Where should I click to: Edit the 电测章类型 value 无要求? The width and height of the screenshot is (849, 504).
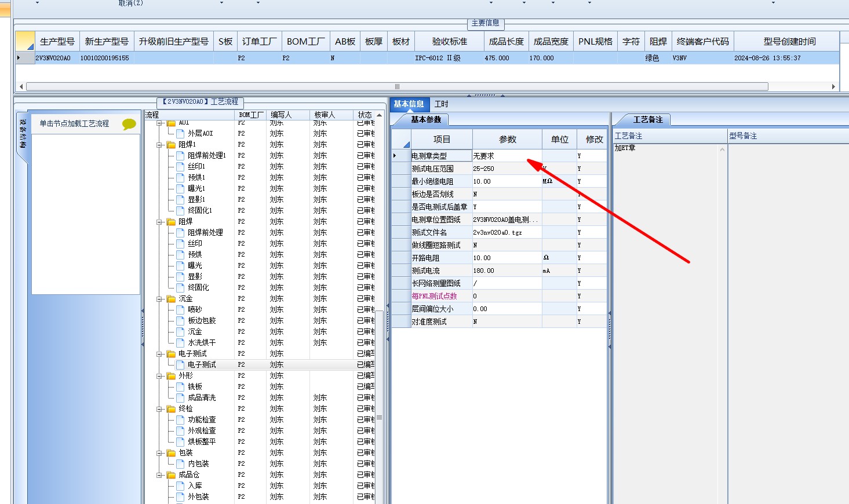click(x=507, y=156)
